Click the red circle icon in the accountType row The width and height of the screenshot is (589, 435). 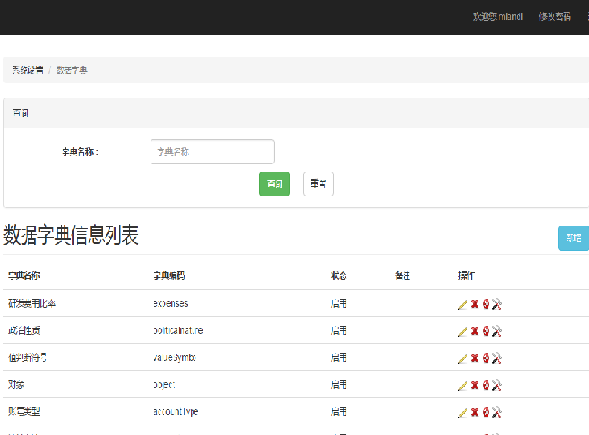click(x=486, y=412)
